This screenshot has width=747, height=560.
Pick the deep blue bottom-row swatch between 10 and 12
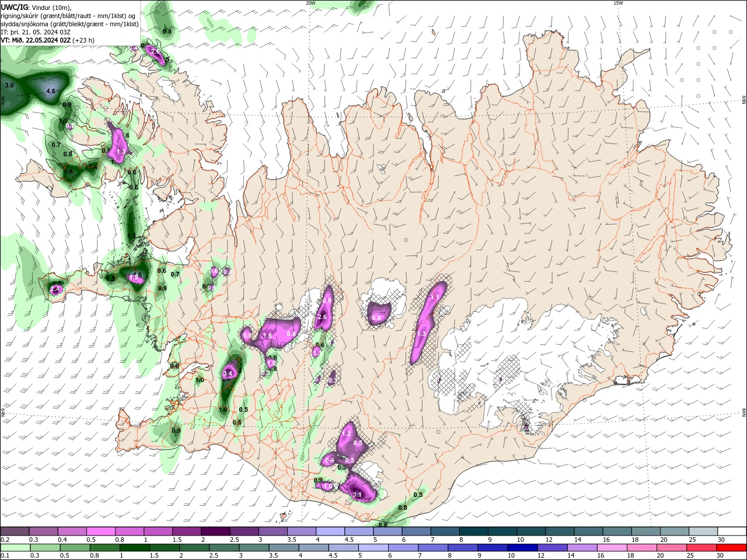click(x=522, y=548)
